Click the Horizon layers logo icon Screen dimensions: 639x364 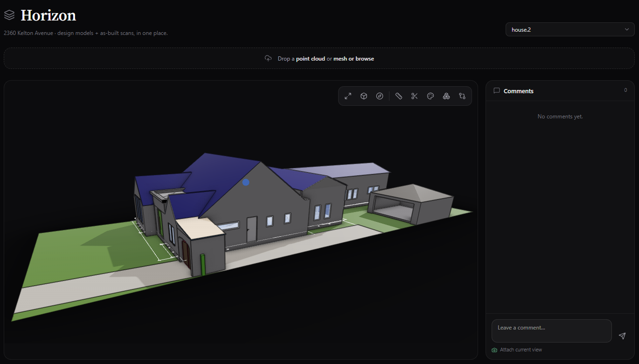tap(9, 15)
